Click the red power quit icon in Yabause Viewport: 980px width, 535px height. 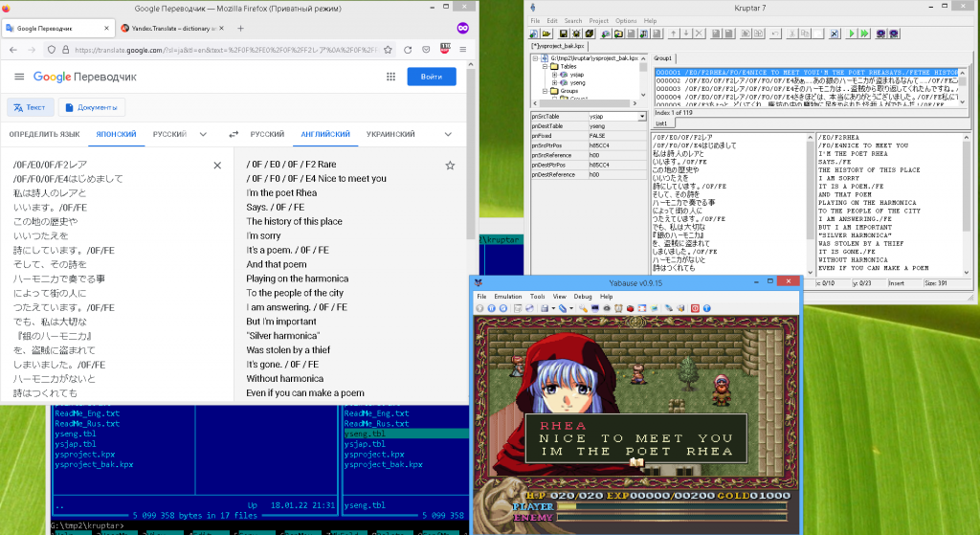pos(695,308)
